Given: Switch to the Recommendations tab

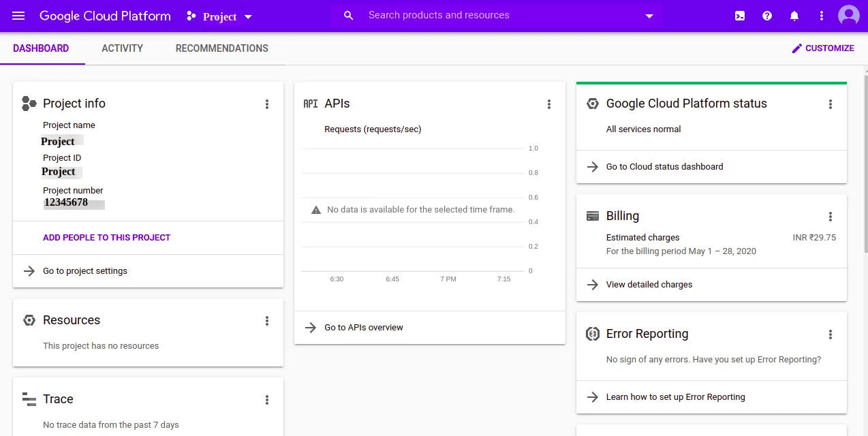Looking at the screenshot, I should pyautogui.click(x=221, y=48).
